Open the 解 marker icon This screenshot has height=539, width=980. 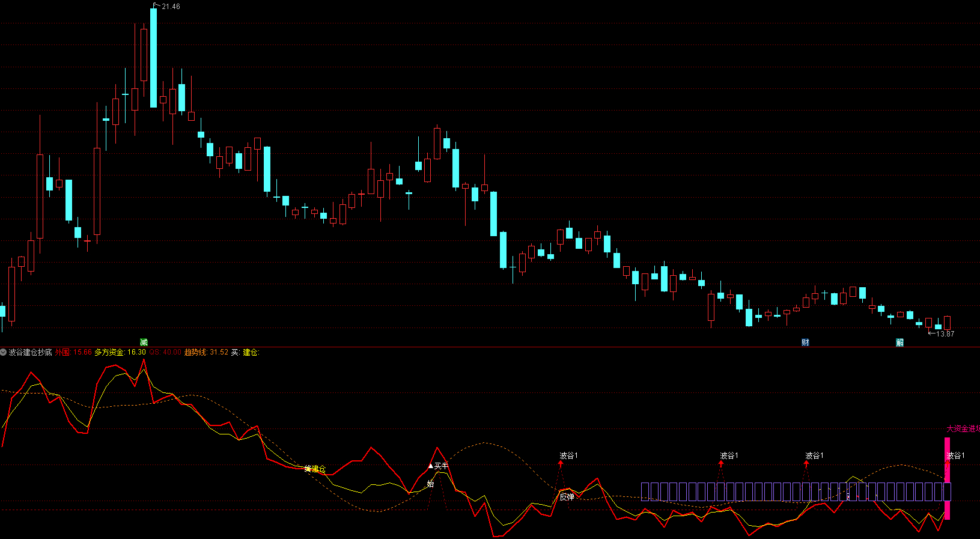[x=899, y=342]
